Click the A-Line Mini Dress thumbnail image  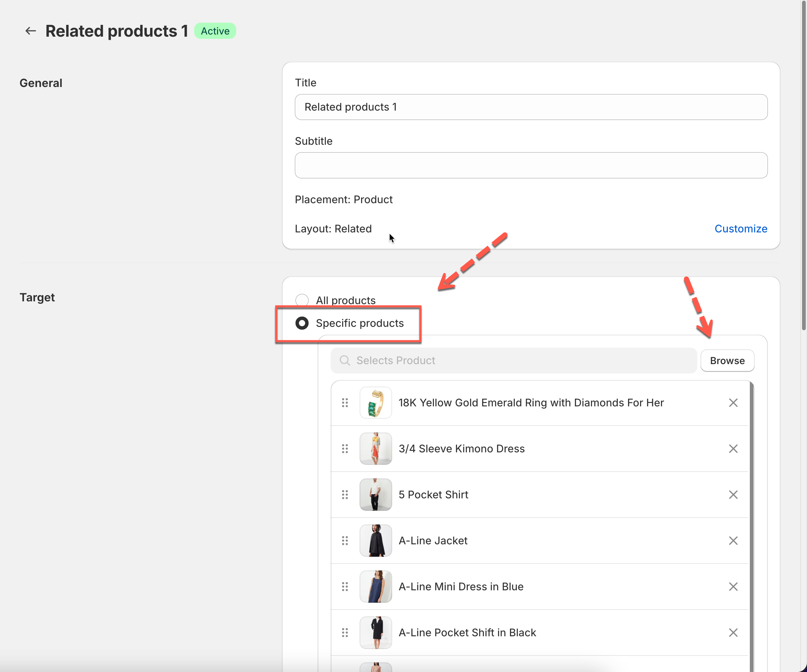[x=375, y=587]
